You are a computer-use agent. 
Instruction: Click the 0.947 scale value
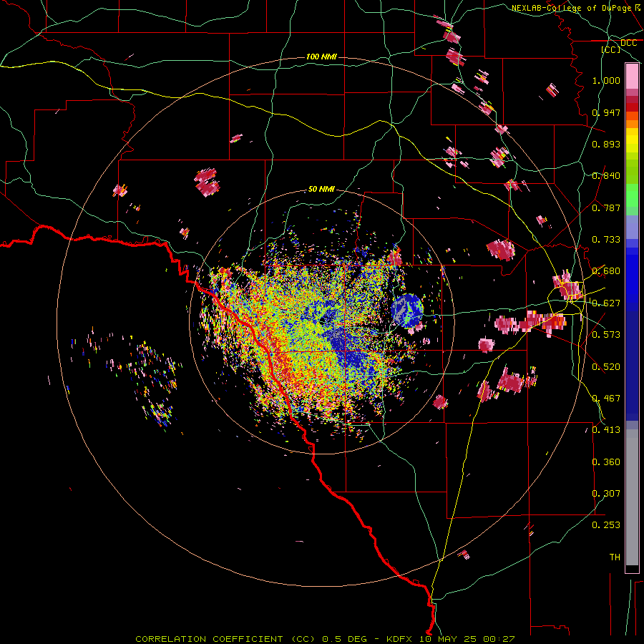[x=606, y=112]
